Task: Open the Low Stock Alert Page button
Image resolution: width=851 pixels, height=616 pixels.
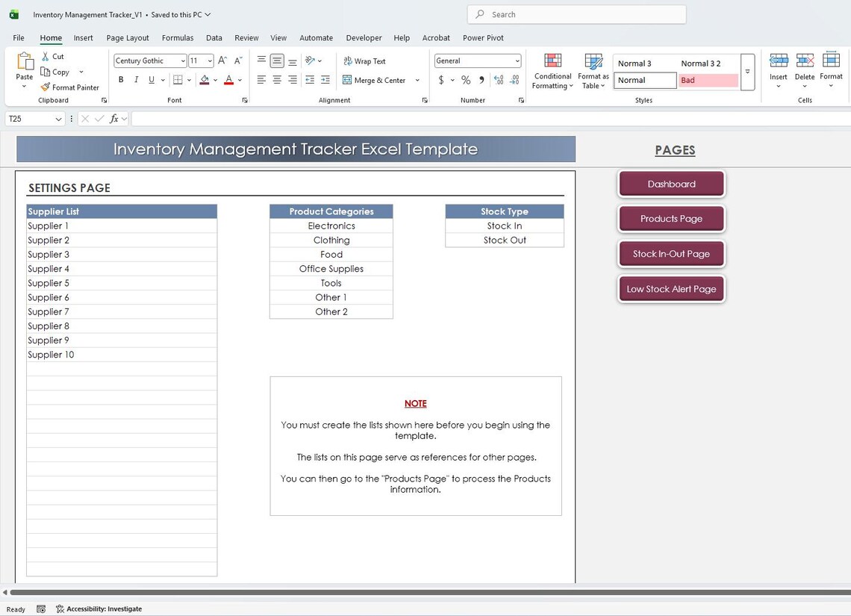Action: tap(671, 289)
